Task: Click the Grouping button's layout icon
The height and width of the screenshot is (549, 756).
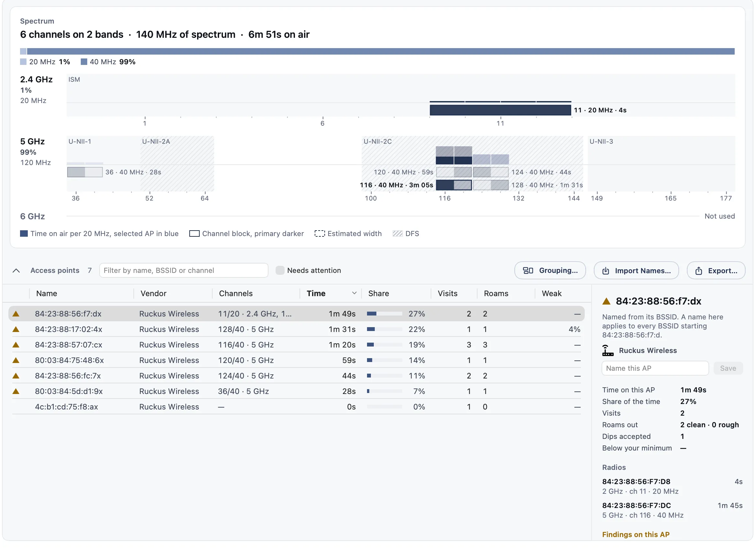Action: point(528,271)
